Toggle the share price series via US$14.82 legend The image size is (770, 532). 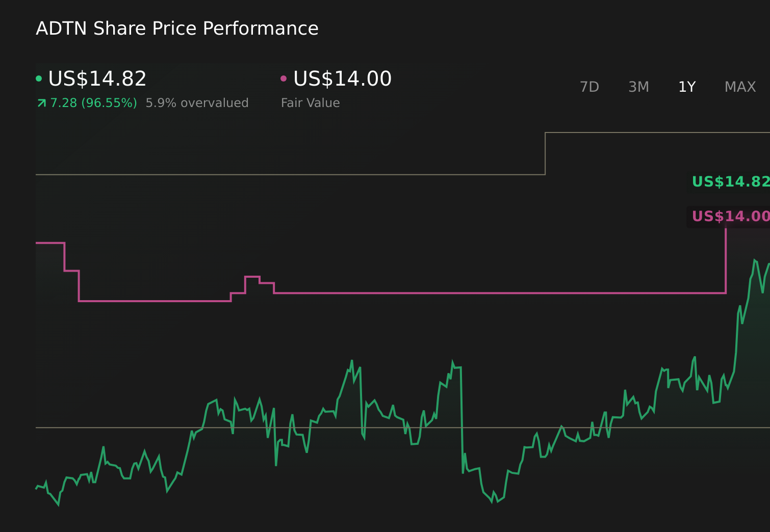(97, 78)
